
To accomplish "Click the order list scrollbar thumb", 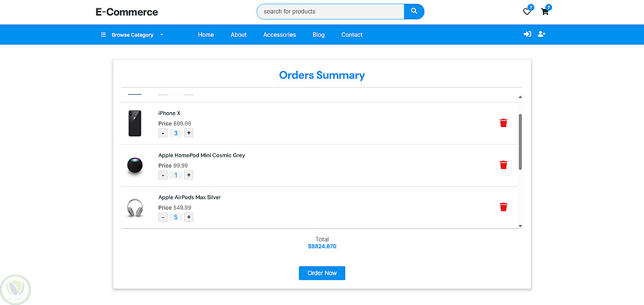I will [520, 142].
